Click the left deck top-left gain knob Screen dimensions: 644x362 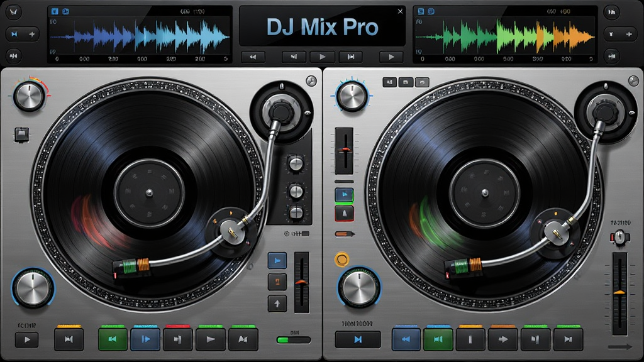point(29,96)
